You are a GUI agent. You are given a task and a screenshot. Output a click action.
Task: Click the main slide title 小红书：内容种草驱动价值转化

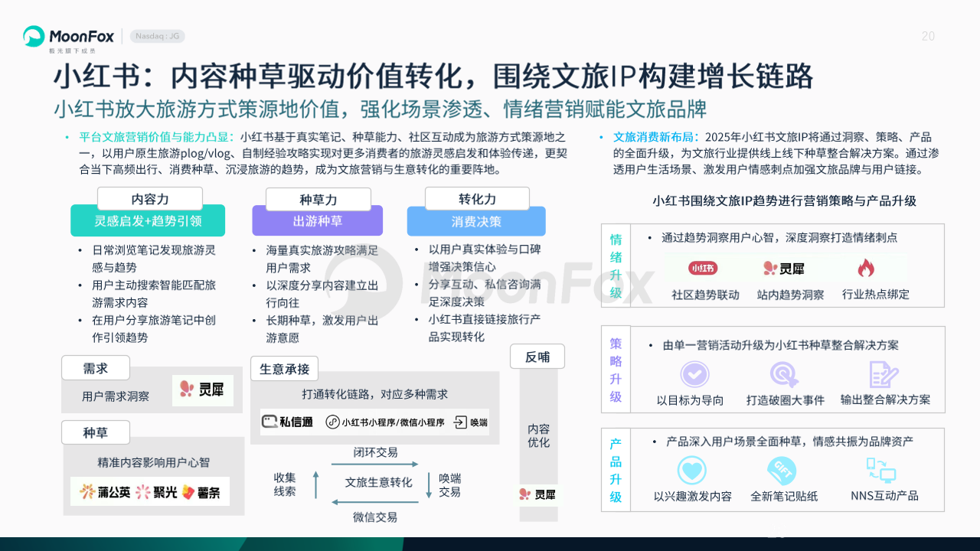tap(433, 77)
